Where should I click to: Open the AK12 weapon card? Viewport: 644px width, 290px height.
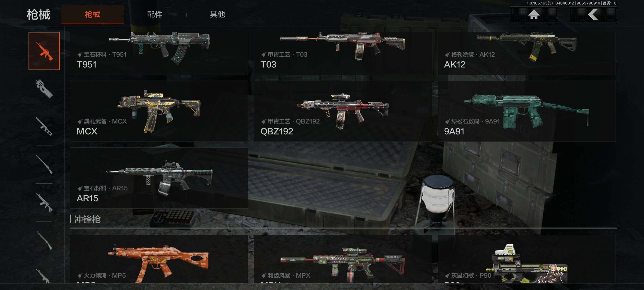pos(526,53)
